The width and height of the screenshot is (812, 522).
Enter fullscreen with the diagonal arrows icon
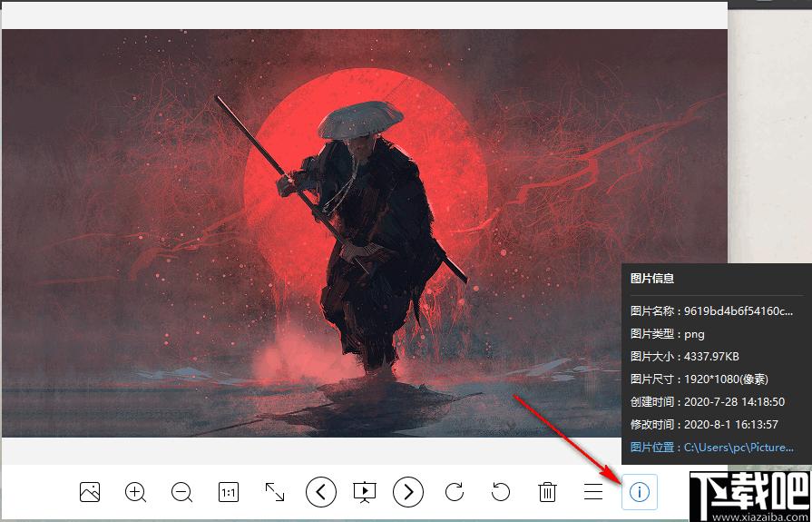pyautogui.click(x=275, y=492)
